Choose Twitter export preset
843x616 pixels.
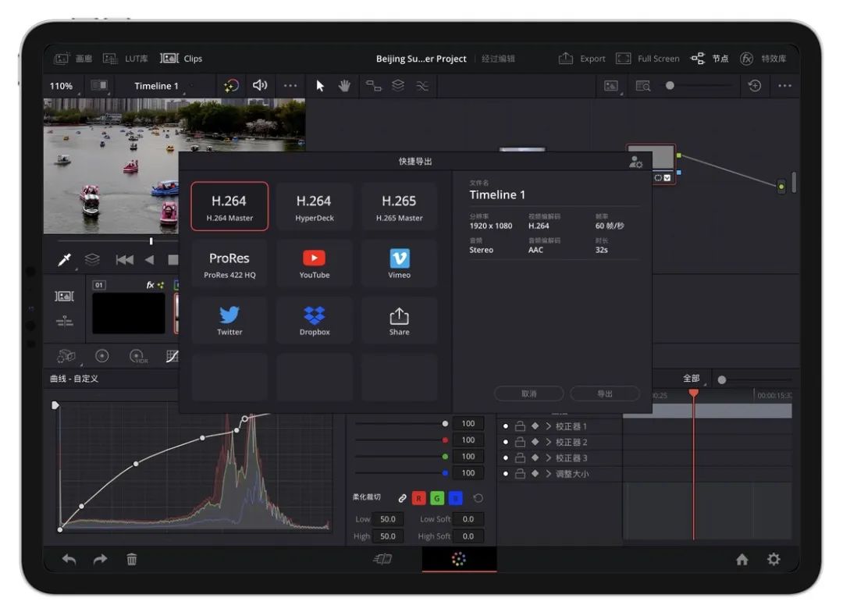click(229, 321)
